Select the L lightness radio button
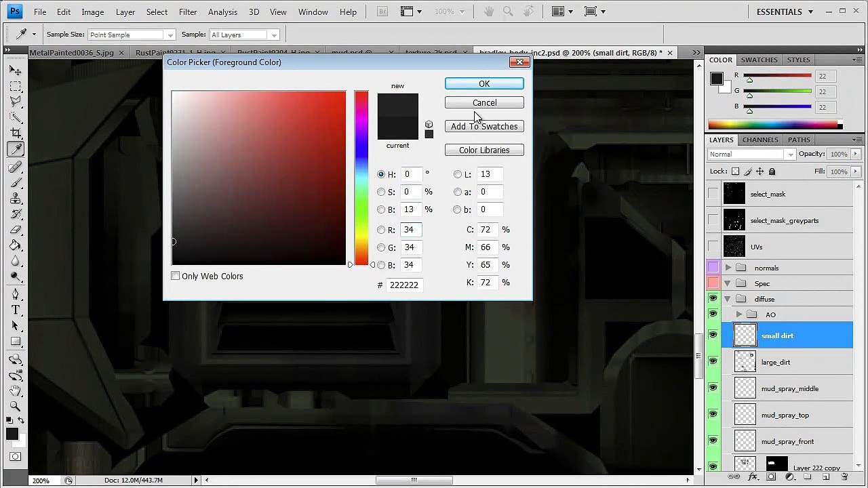This screenshot has height=488, width=868. [458, 174]
